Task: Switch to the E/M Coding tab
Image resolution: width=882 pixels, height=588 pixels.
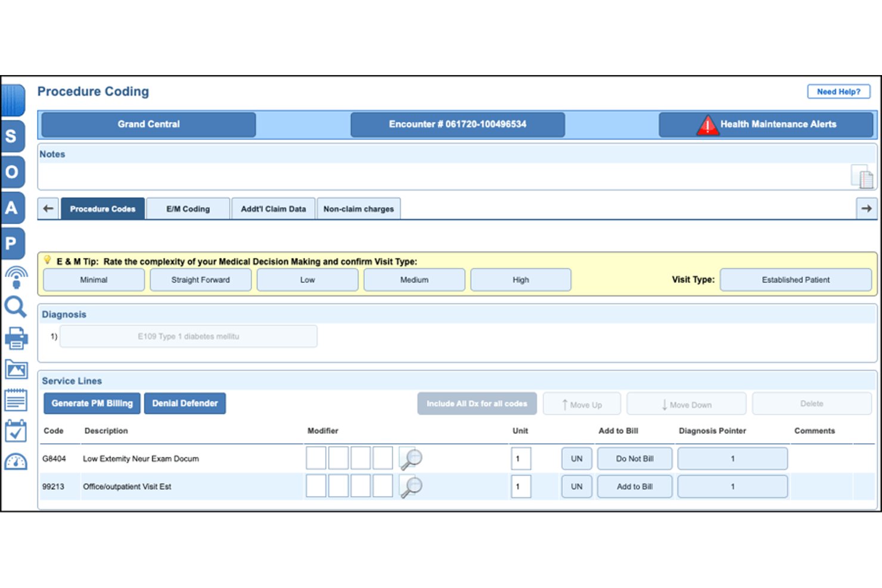Action: 188,209
